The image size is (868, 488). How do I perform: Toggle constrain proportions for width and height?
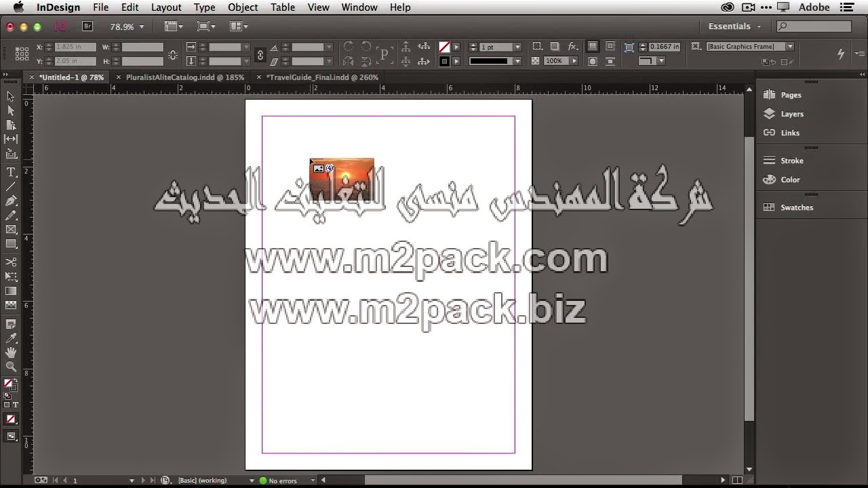(x=173, y=54)
